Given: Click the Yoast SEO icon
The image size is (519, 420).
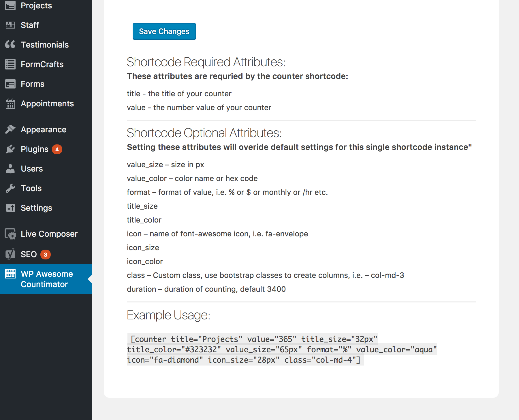Looking at the screenshot, I should click(10, 254).
